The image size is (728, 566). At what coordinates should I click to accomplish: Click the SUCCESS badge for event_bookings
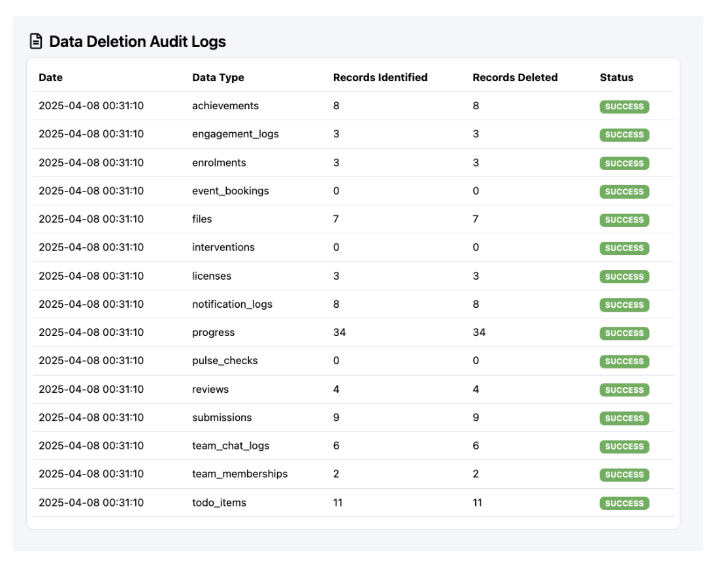point(624,191)
